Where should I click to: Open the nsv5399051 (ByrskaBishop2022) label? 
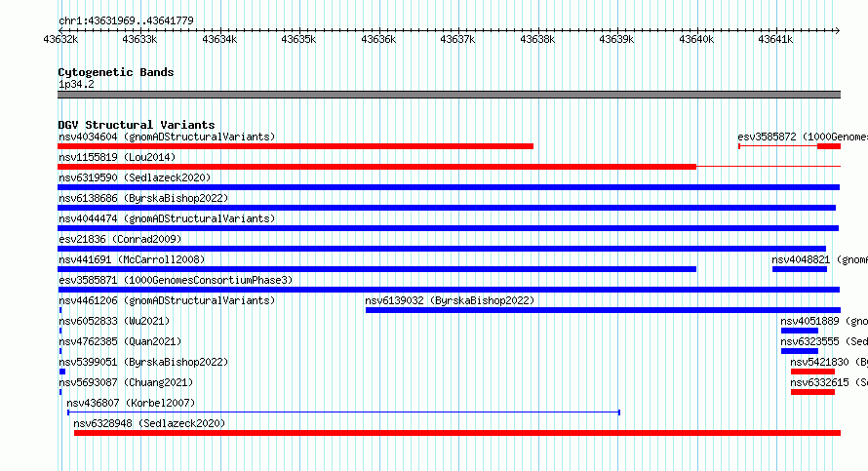[143, 362]
